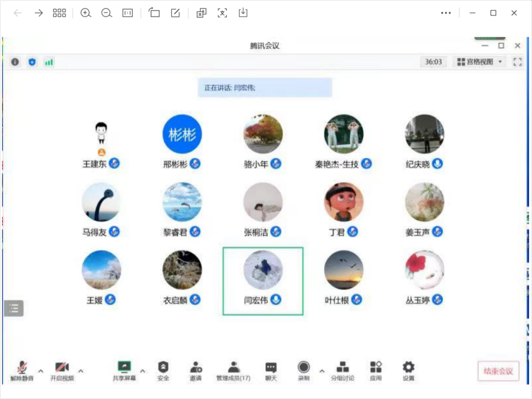The height and width of the screenshot is (399, 532).
Task: Click End Meeting (结束会议) button
Action: click(498, 371)
